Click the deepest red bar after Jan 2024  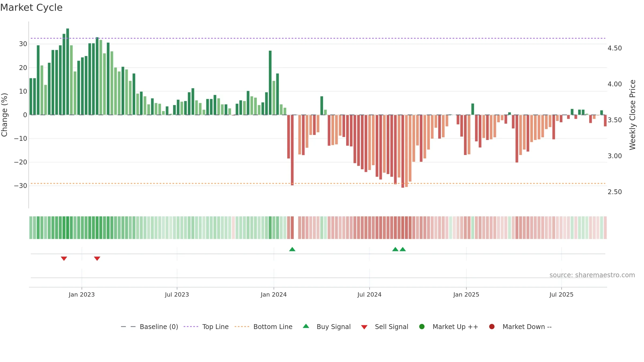pyautogui.click(x=403, y=151)
